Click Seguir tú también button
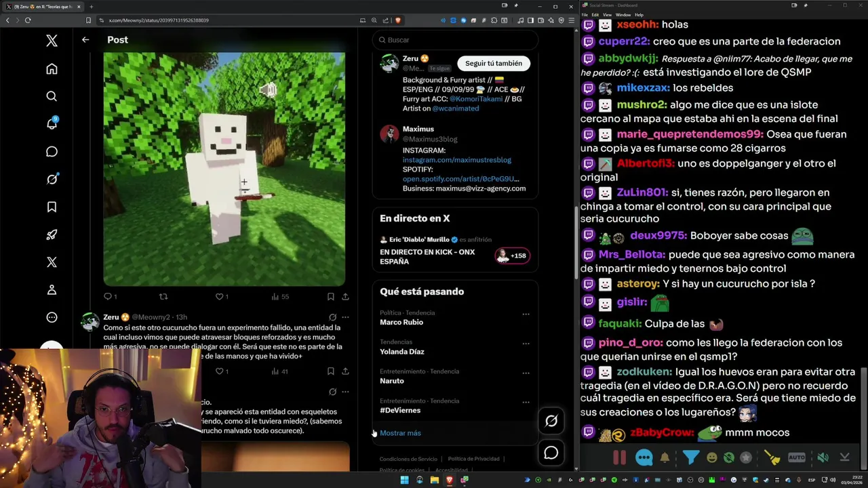The image size is (868, 488). click(x=494, y=63)
